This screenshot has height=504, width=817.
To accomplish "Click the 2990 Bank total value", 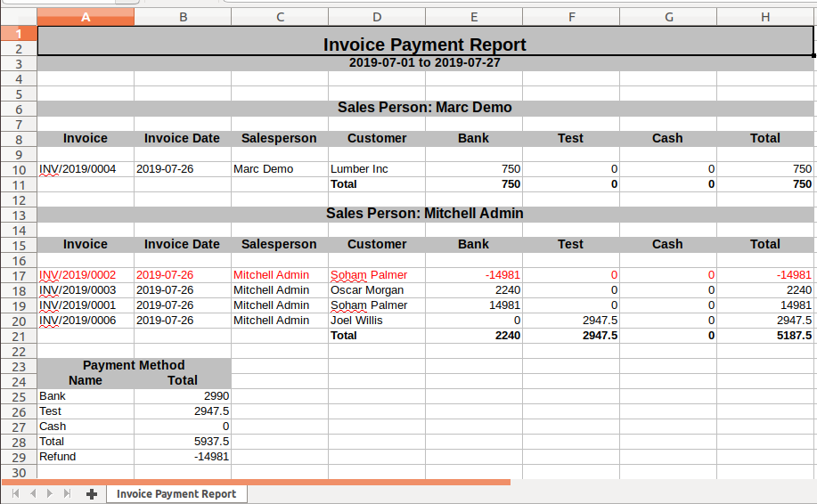I will click(183, 396).
